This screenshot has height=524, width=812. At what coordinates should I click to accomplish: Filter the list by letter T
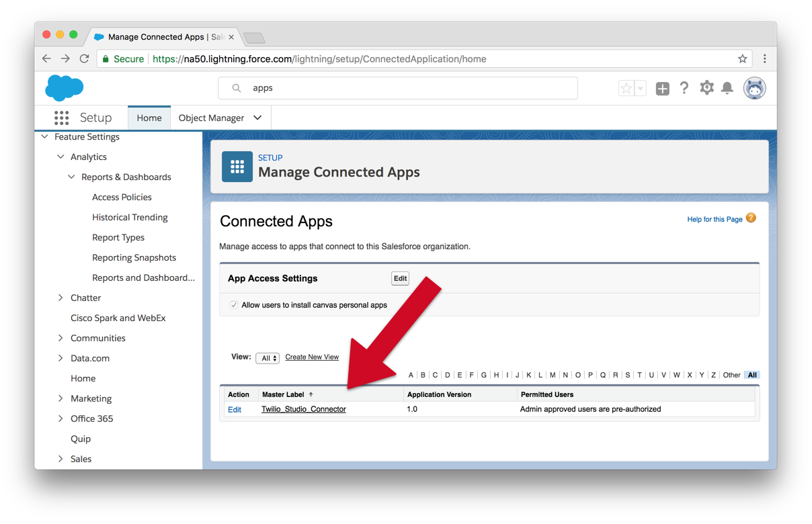639,376
